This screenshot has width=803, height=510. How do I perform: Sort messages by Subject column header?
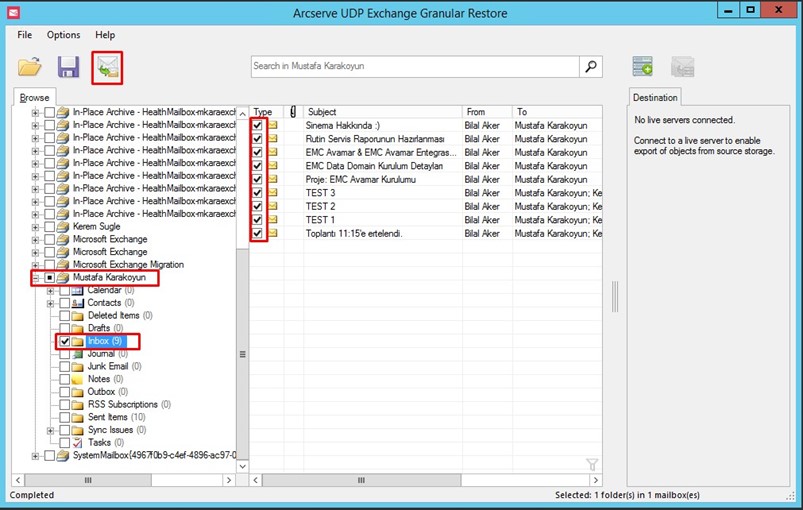click(x=382, y=112)
